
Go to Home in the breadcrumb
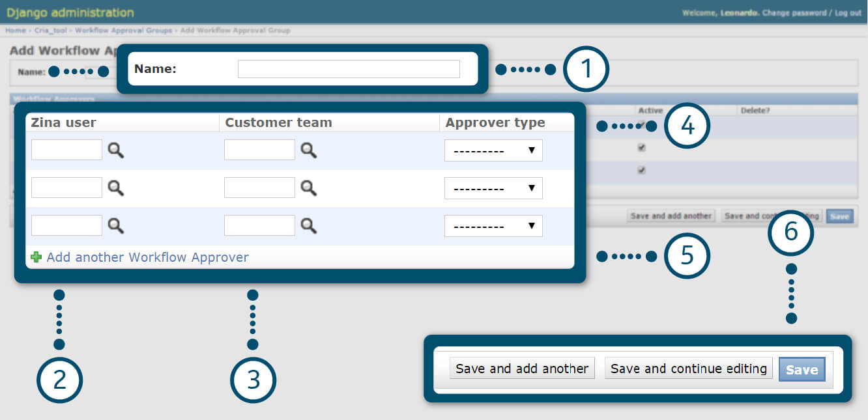click(x=15, y=31)
